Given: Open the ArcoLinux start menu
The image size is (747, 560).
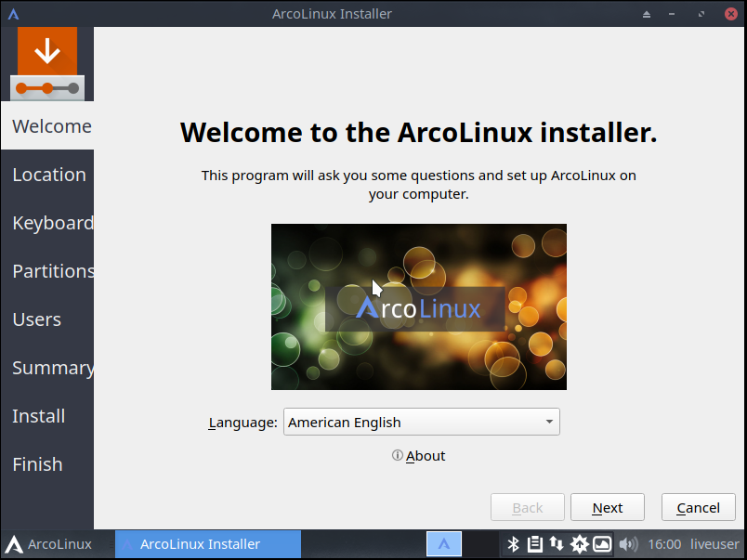Looking at the screenshot, I should (50, 544).
